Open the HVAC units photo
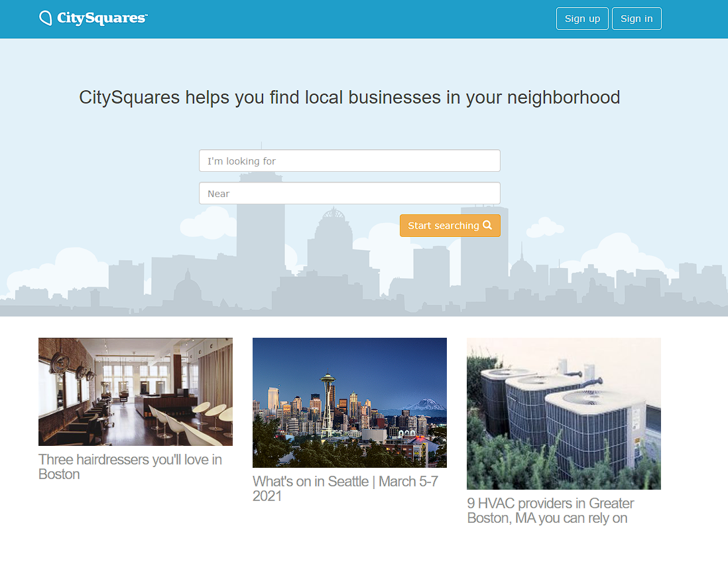The width and height of the screenshot is (728, 570). (564, 413)
